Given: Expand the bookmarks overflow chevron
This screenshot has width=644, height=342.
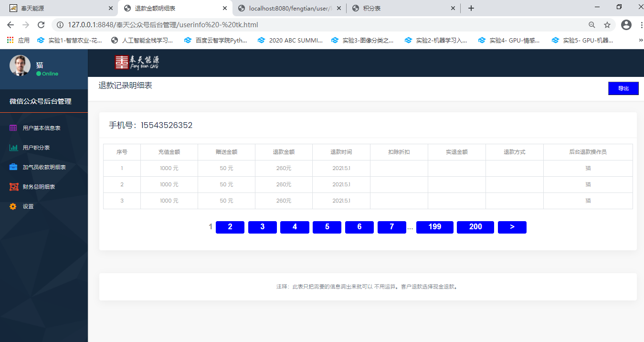Looking at the screenshot, I should [640, 41].
